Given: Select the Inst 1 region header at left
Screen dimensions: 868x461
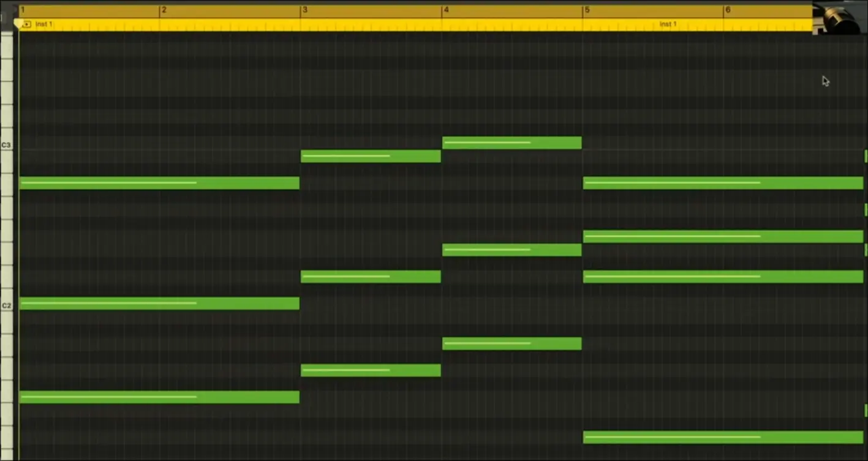Looking at the screenshot, I should click(x=44, y=24).
